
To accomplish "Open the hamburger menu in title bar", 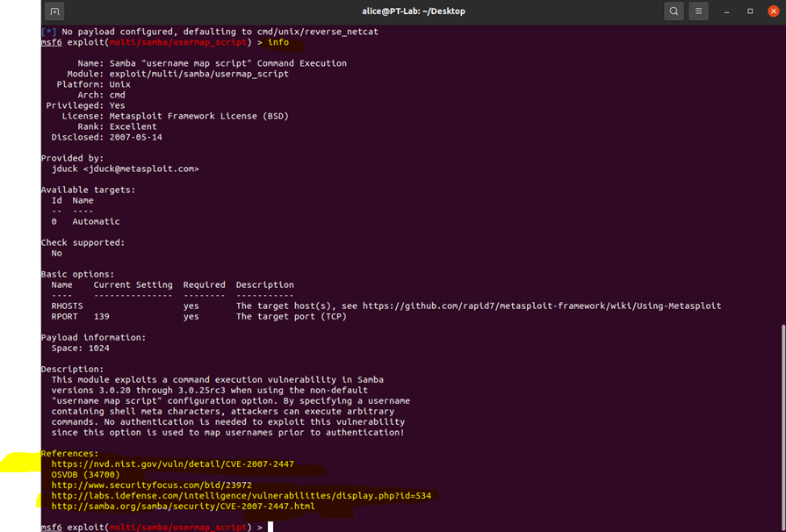I will pos(698,11).
